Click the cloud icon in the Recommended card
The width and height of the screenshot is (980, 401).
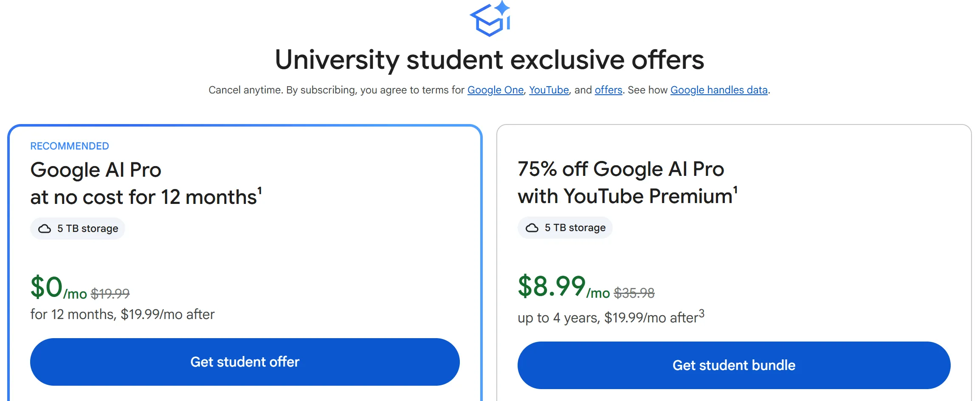tap(45, 229)
